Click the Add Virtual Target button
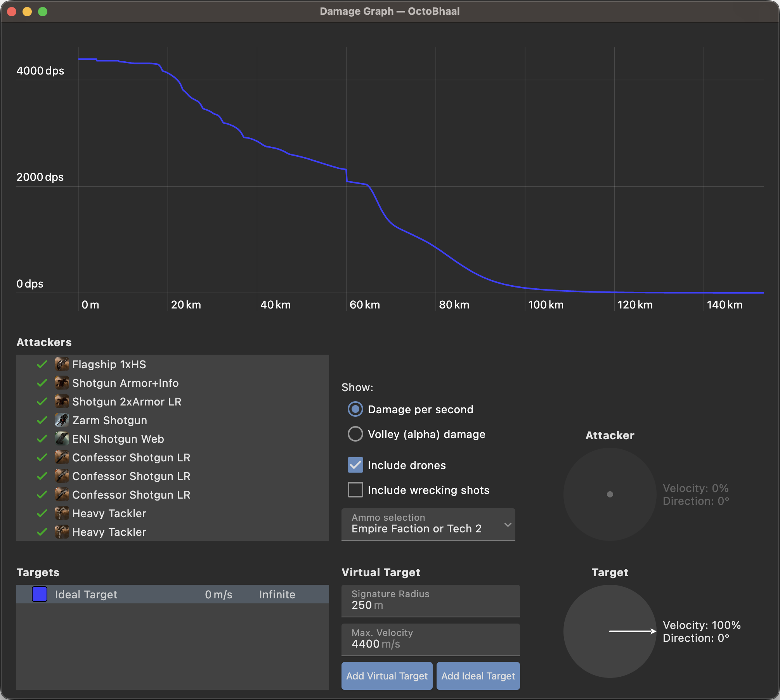 387,676
